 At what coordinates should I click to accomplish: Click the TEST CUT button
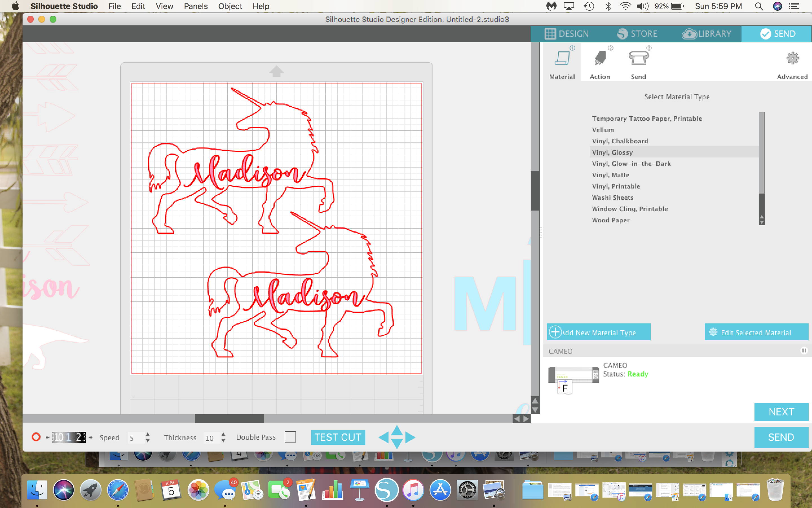338,437
